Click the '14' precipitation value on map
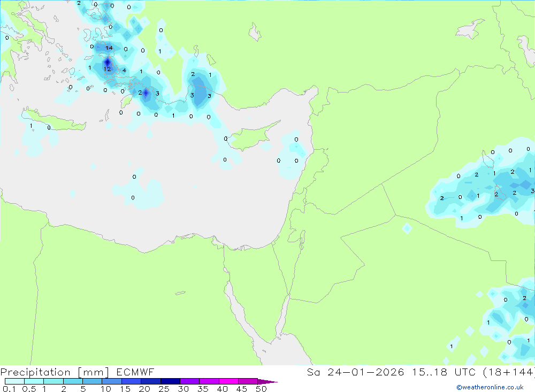 tap(109, 48)
